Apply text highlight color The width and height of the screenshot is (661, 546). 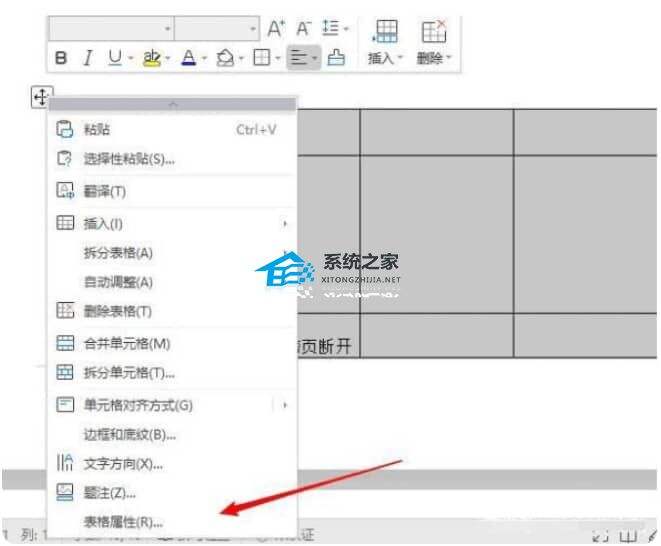pyautogui.click(x=152, y=57)
